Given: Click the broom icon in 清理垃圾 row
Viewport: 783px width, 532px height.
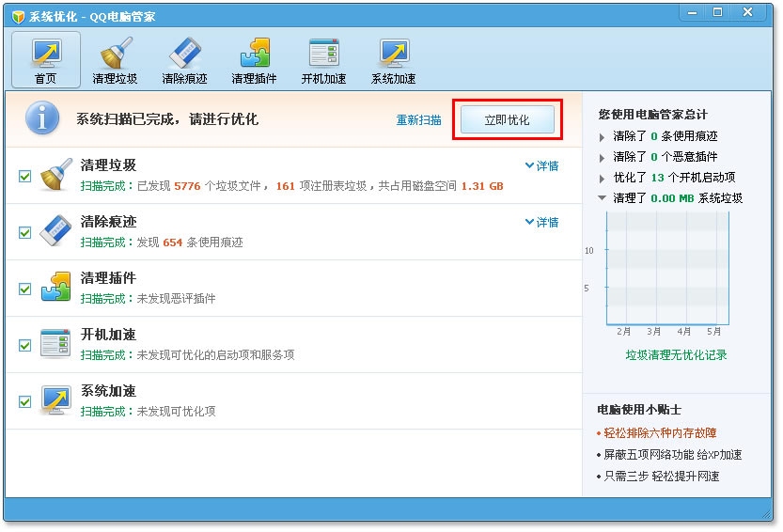Looking at the screenshot, I should click(56, 174).
